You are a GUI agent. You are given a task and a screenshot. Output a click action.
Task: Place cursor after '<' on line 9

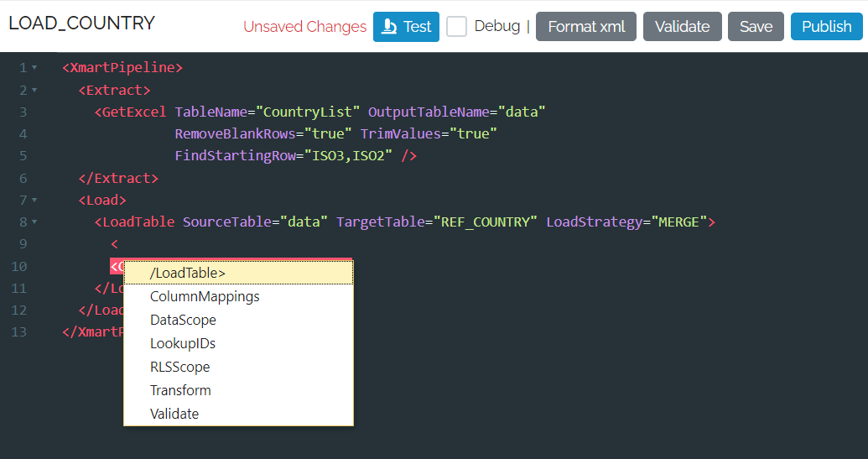click(x=118, y=244)
